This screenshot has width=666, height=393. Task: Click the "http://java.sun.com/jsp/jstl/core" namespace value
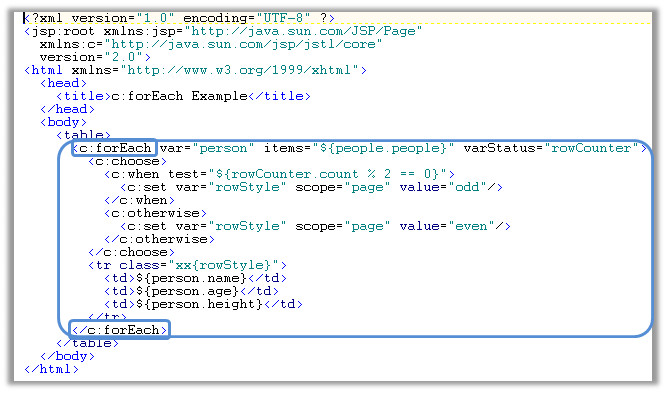tap(243, 44)
